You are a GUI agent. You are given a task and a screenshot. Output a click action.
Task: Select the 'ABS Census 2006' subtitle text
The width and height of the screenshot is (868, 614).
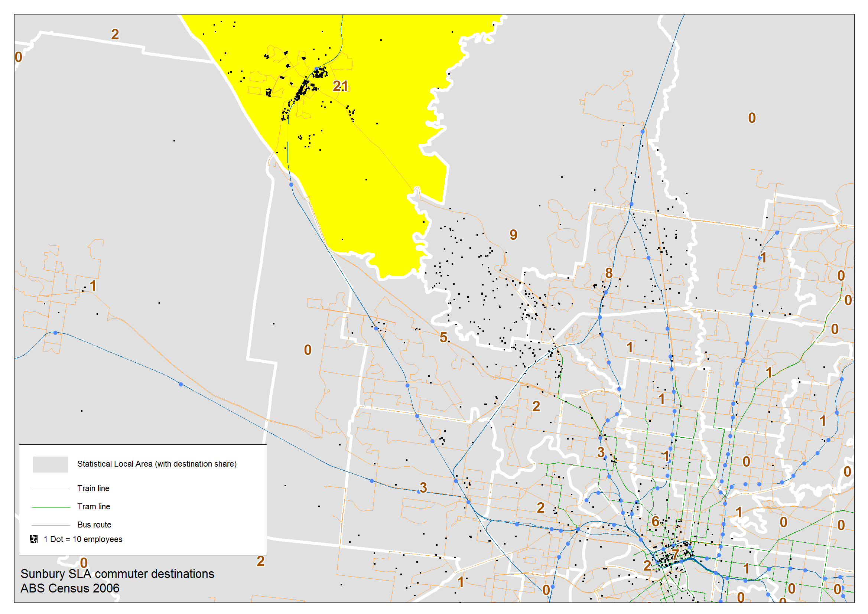coord(70,589)
